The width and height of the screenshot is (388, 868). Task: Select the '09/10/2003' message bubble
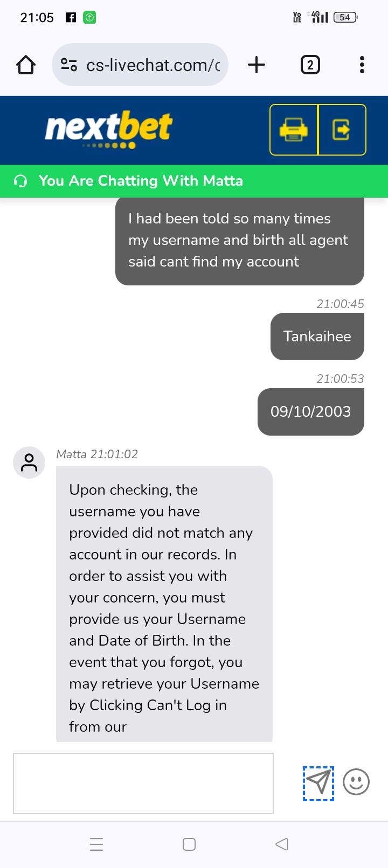[310, 412]
